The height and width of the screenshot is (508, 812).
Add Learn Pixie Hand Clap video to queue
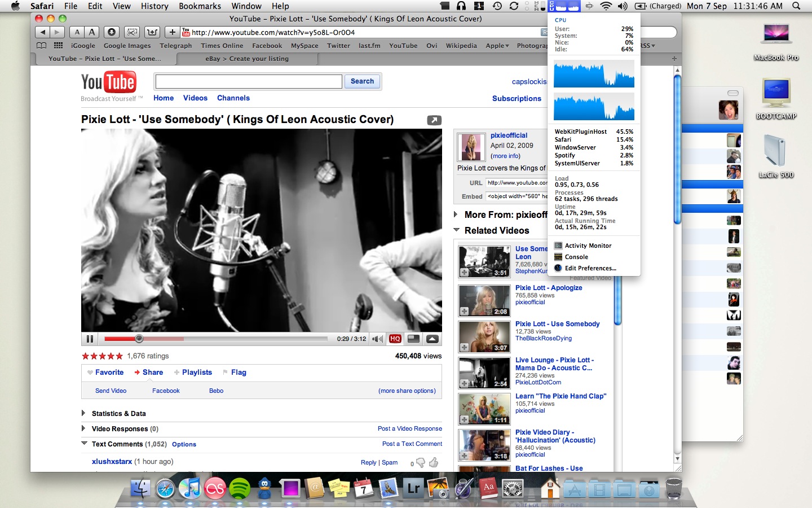point(464,420)
